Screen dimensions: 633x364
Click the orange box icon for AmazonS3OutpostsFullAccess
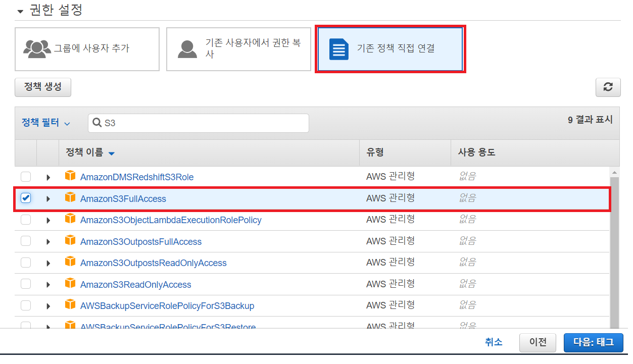70,241
